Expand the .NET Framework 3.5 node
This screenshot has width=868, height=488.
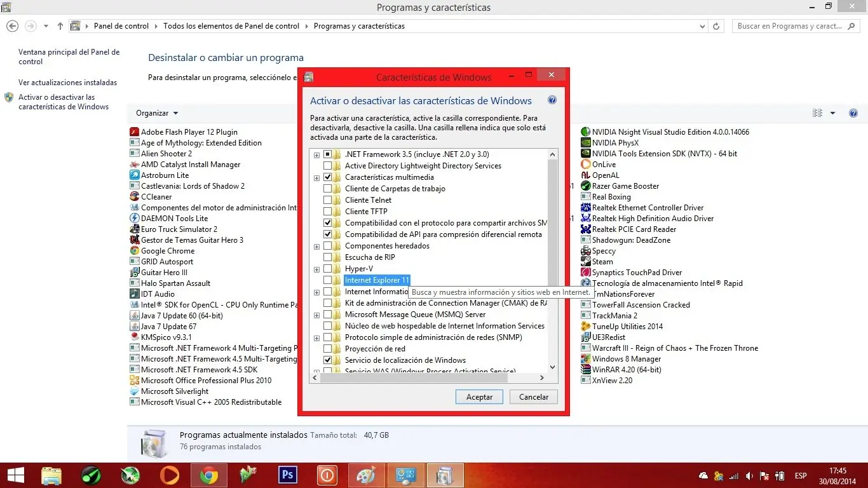click(x=316, y=155)
